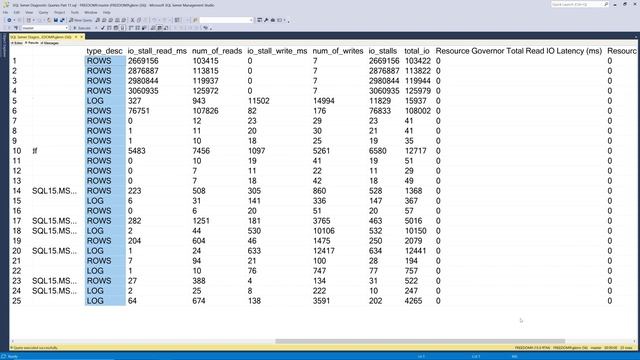Switch to the Messages pane tab

(50, 43)
